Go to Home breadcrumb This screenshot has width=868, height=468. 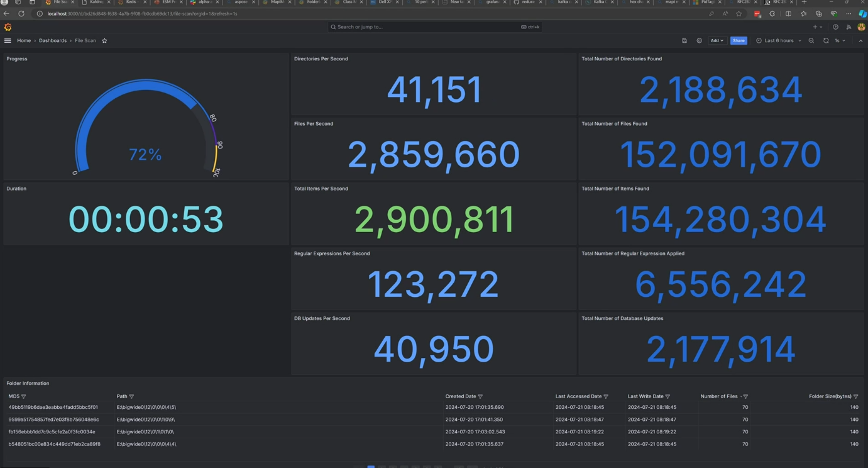[24, 41]
